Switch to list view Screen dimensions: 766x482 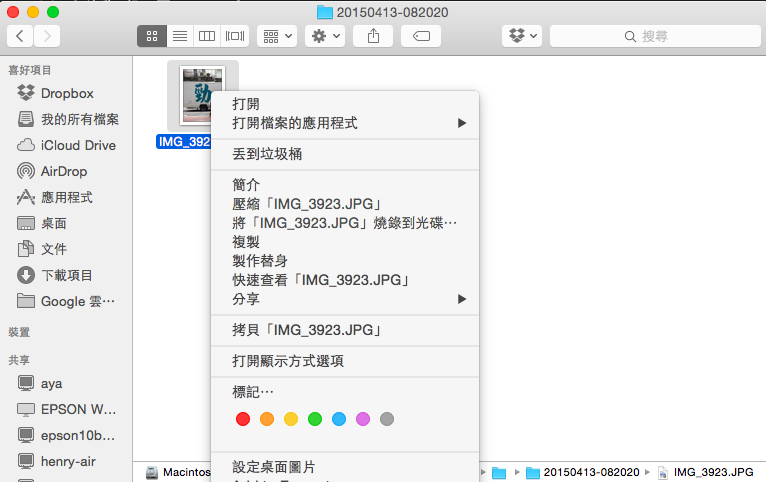click(180, 36)
